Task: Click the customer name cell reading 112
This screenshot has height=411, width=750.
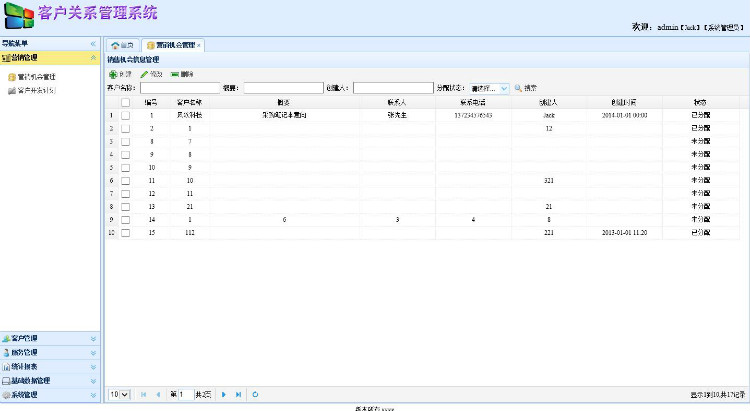Action: pyautogui.click(x=190, y=233)
